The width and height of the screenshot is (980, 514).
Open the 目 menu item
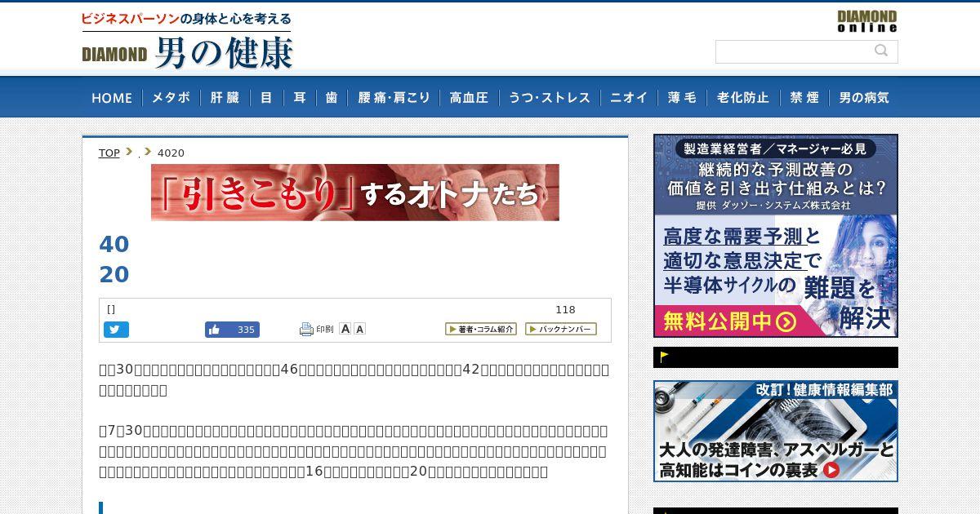coord(266,98)
